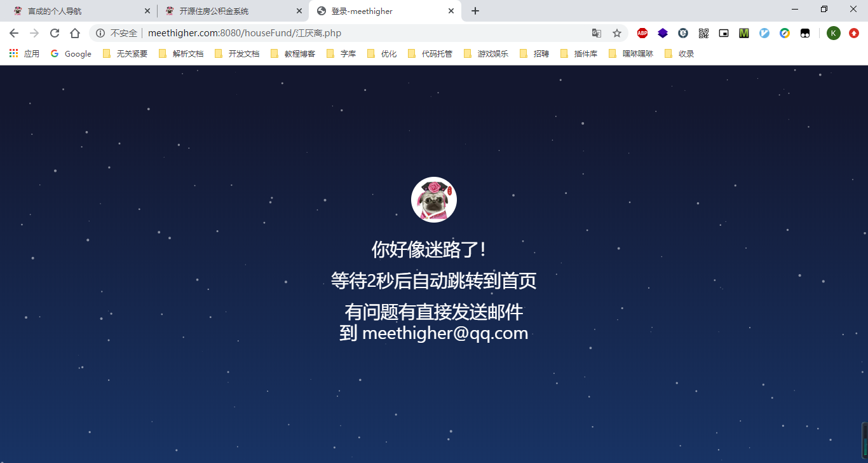Click the browser back arrow
The image size is (868, 463).
click(14, 33)
